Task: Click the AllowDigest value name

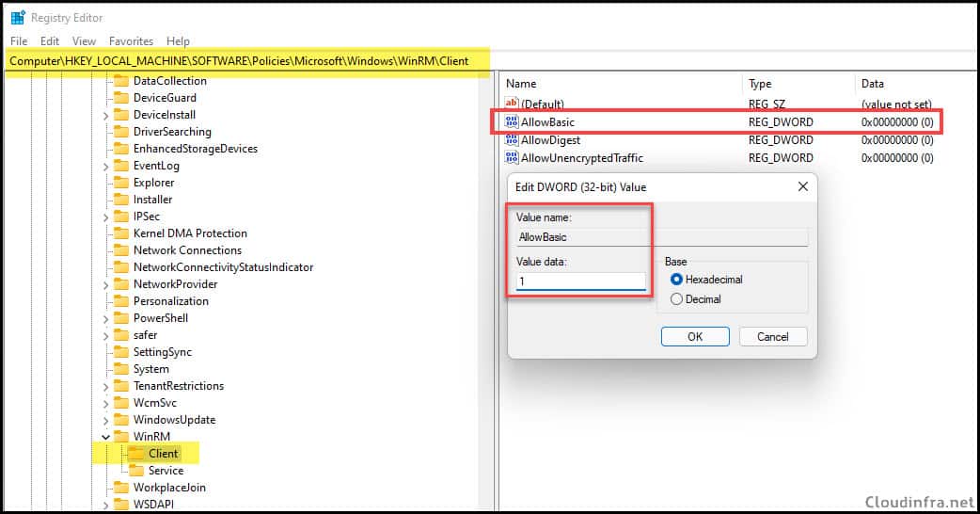Action: coord(550,140)
